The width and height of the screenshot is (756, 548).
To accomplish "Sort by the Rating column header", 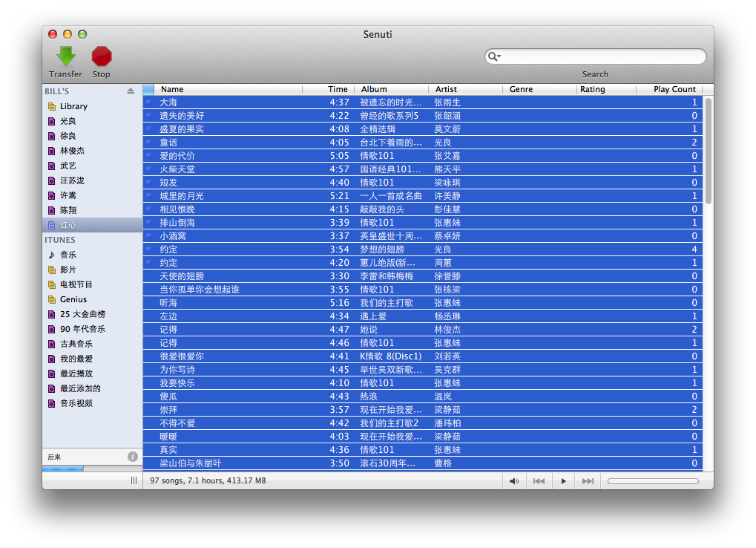I will pos(606,89).
